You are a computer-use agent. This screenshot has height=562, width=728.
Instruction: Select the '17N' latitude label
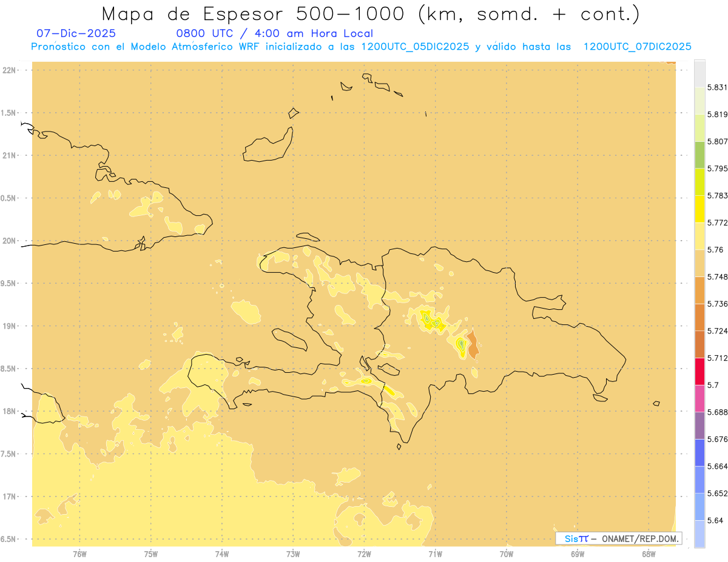(10, 497)
